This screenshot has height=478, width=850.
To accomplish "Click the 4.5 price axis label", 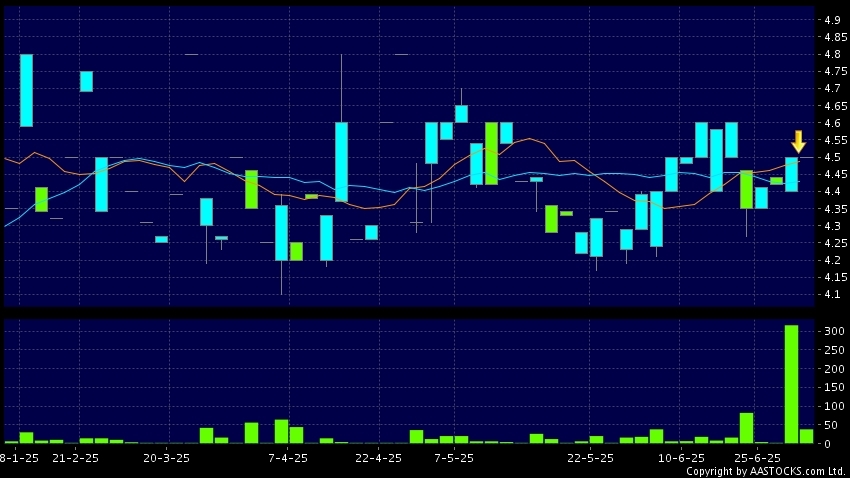I will (x=832, y=157).
